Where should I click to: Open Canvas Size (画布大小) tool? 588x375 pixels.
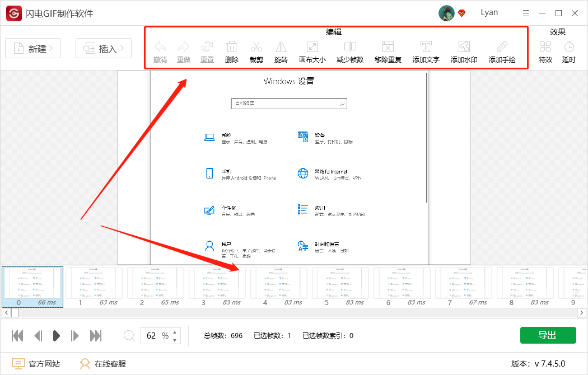[312, 47]
